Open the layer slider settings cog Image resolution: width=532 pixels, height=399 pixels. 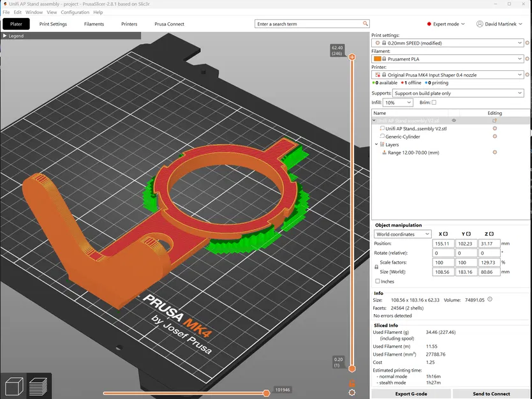coord(352,393)
